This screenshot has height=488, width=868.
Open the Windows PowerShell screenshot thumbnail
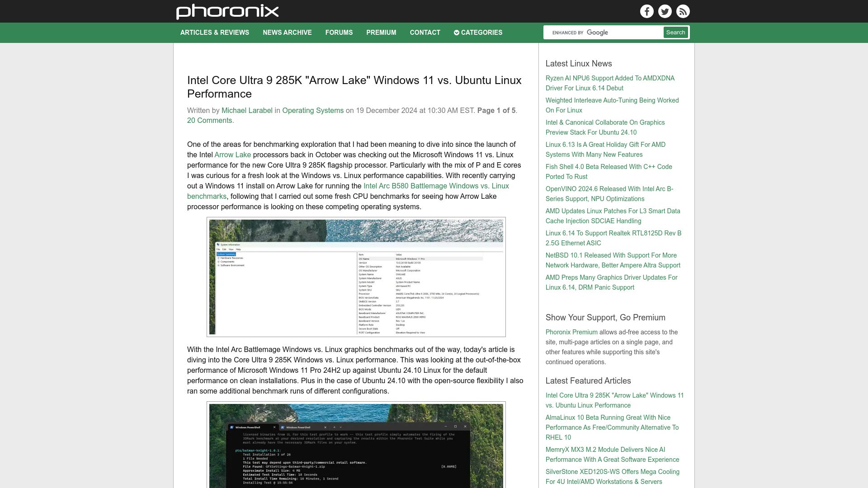356,445
